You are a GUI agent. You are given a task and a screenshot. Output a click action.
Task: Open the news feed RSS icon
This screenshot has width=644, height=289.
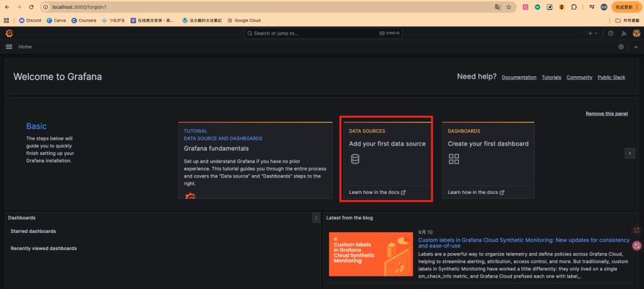coord(624,33)
